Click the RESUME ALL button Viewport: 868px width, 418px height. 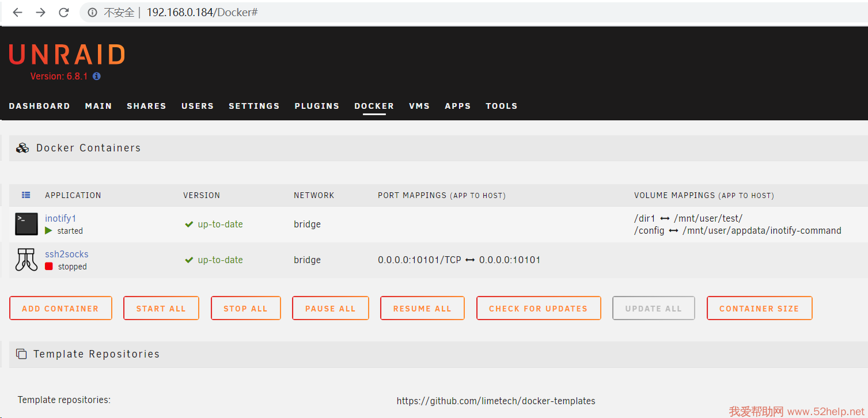422,308
